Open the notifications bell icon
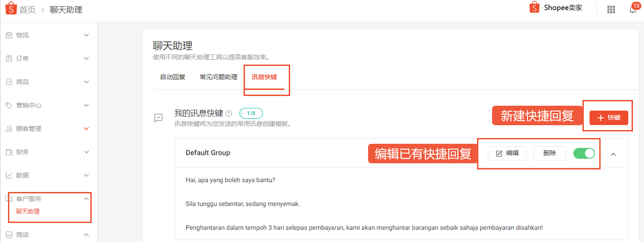The width and height of the screenshot is (644, 242). point(633,10)
